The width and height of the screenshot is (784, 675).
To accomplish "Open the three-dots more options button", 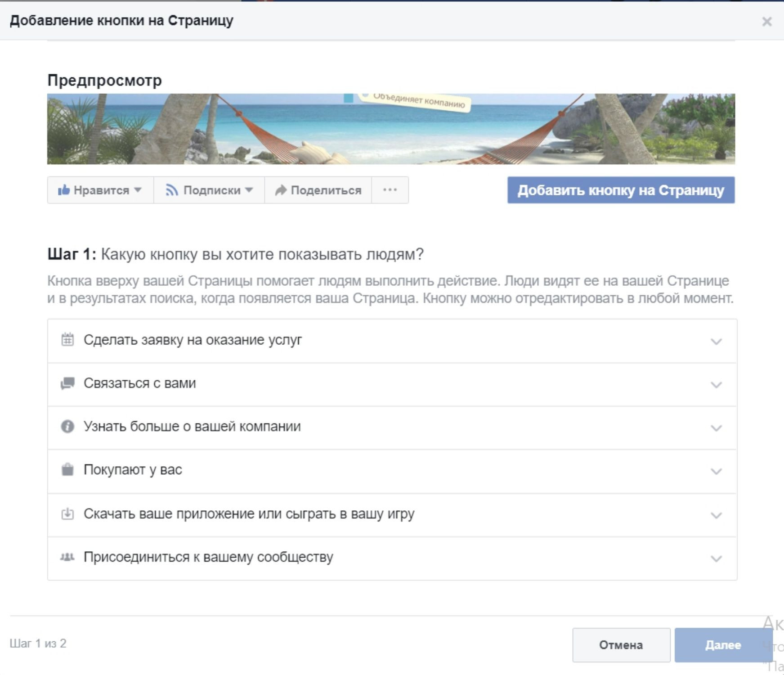I will (x=390, y=190).
